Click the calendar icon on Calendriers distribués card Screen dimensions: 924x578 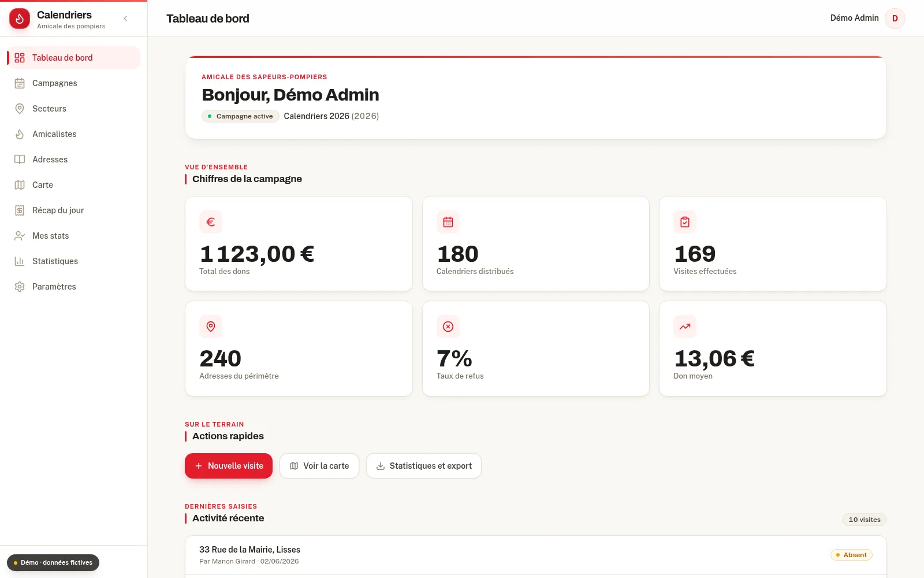(448, 222)
